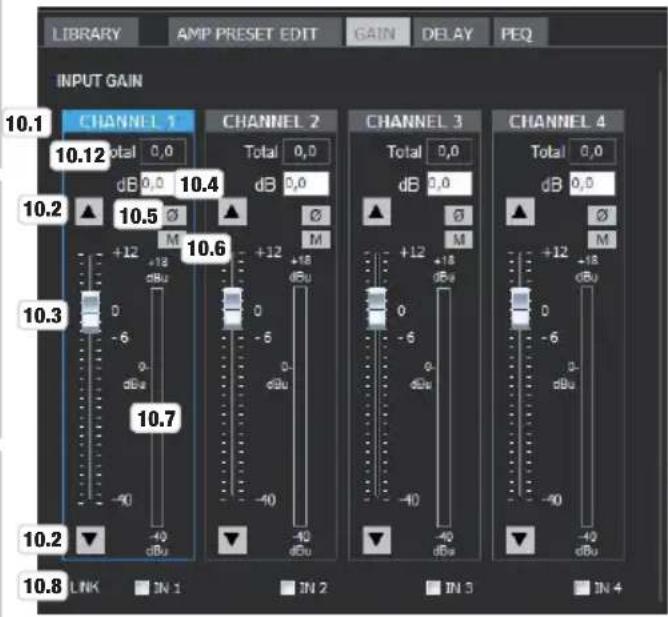Click the Channel 4 gain fader knob

(520, 309)
